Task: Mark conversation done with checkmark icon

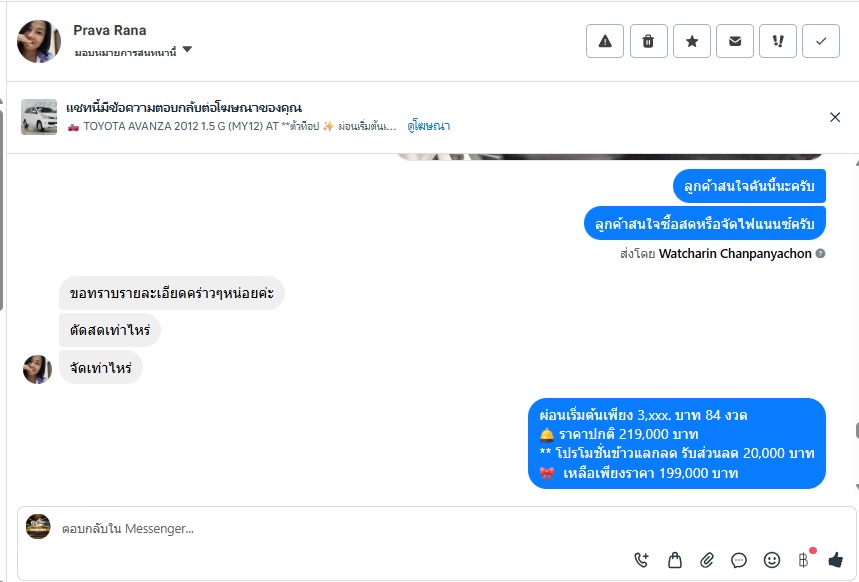Action: 821,41
